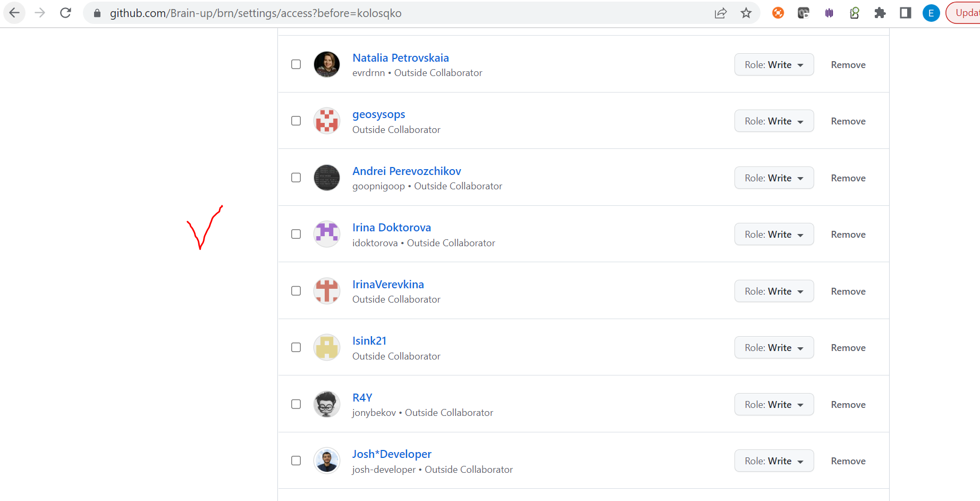The image size is (980, 501).
Task: Open the blue 'E' browser profile avatar
Action: coord(931,13)
